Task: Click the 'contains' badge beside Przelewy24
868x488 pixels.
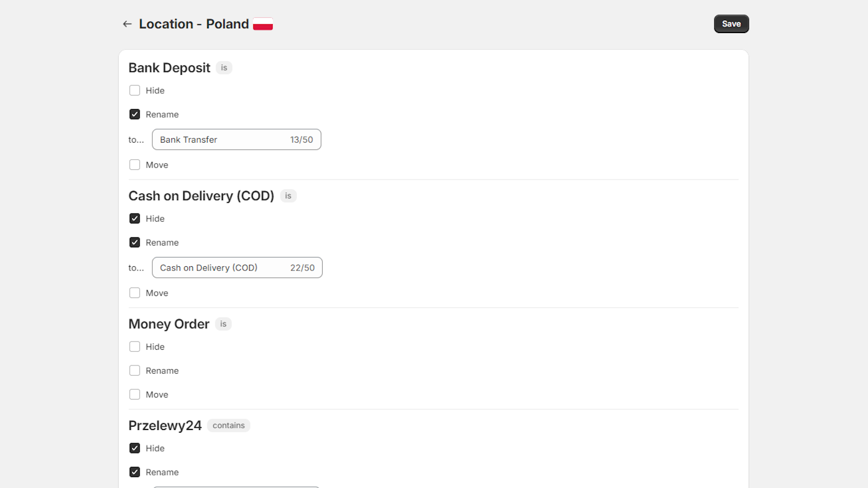Action: point(228,426)
